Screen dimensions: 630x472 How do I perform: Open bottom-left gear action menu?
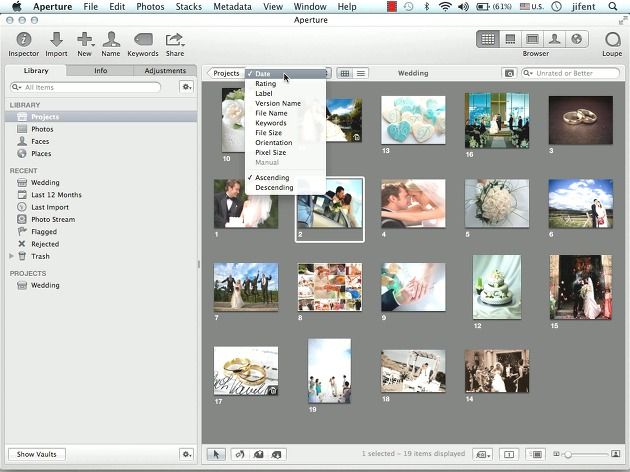coord(186,454)
